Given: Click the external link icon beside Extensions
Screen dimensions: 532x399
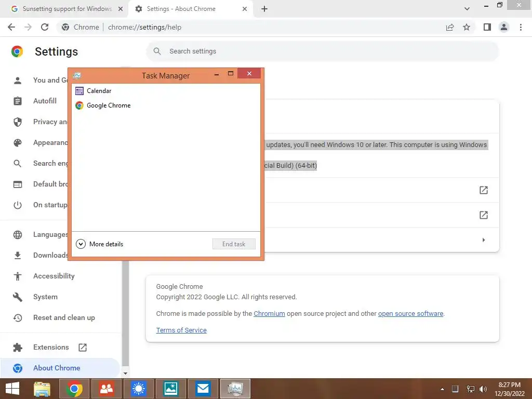Looking at the screenshot, I should pos(83,347).
